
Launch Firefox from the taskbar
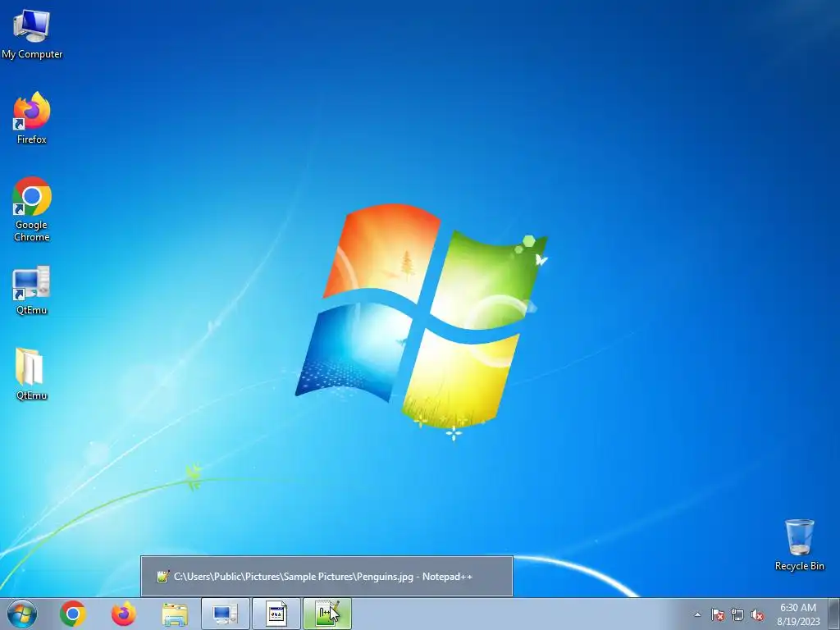124,614
